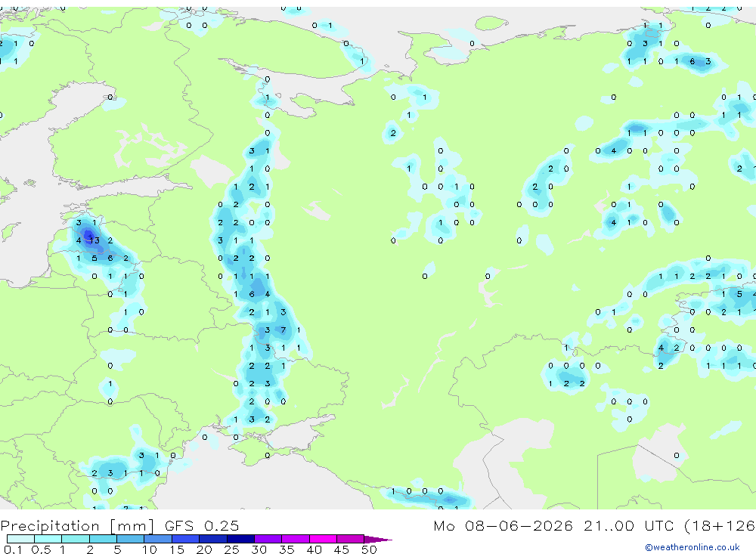Click the 'Mo 08-06-2026' date text
This screenshot has height=554, width=756.
[x=503, y=525]
